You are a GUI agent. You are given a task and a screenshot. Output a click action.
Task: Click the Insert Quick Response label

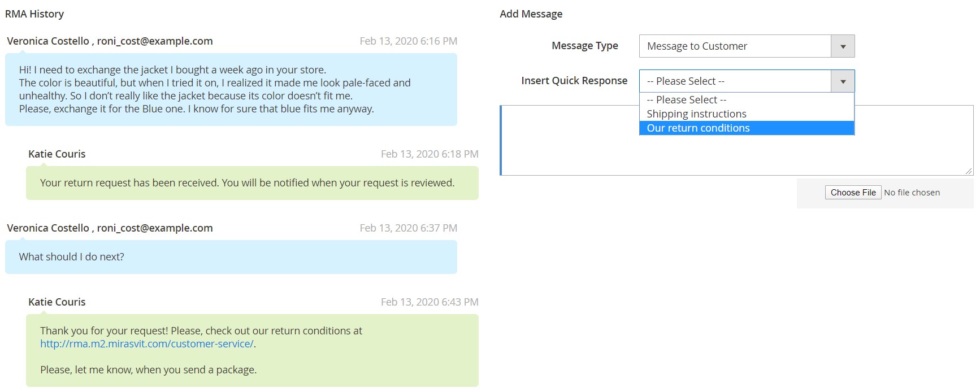(574, 81)
